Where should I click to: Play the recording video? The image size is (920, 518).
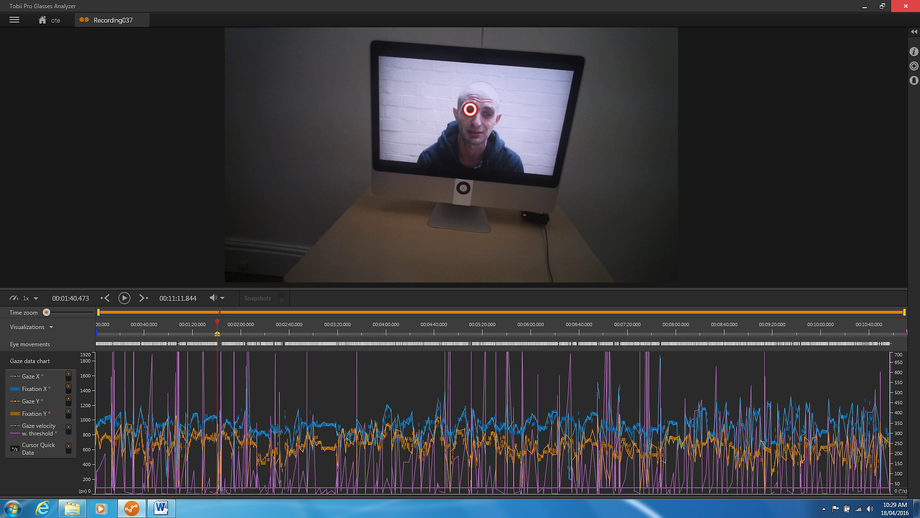tap(124, 298)
